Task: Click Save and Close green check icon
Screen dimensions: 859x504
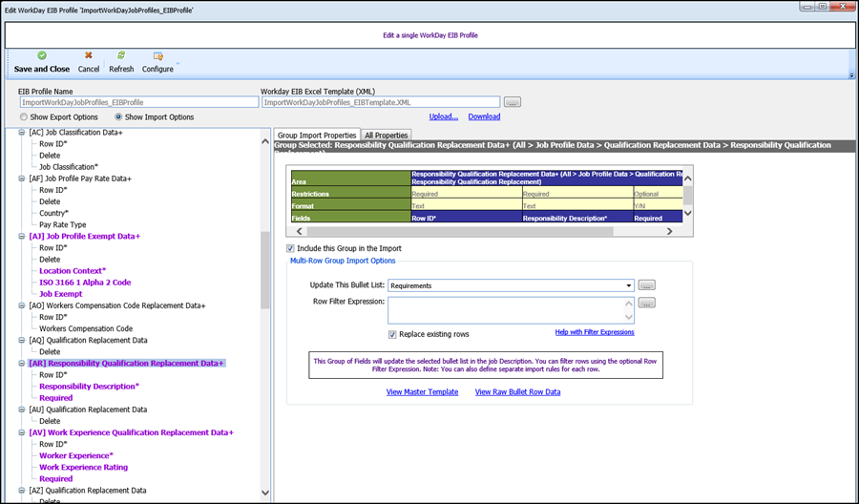Action: pyautogui.click(x=42, y=55)
